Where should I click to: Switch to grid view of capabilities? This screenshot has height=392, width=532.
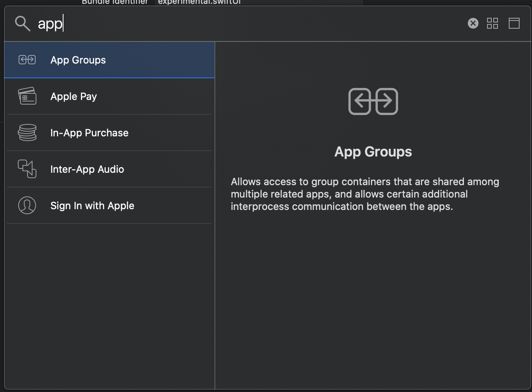[x=492, y=23]
